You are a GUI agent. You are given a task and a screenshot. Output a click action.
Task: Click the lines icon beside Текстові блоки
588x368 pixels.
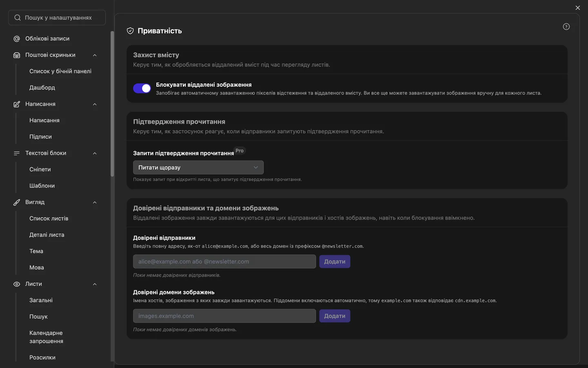pos(17,153)
